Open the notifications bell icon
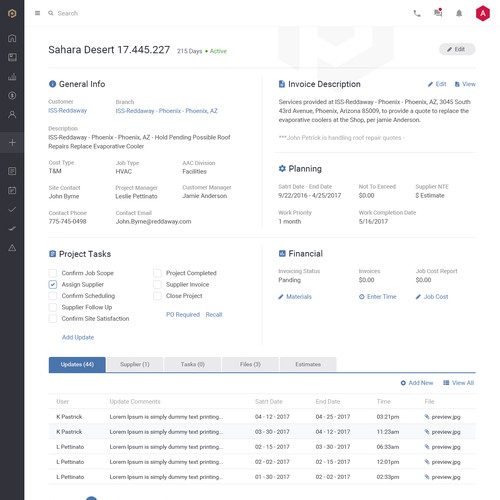This screenshot has height=500, width=500. coord(459,13)
